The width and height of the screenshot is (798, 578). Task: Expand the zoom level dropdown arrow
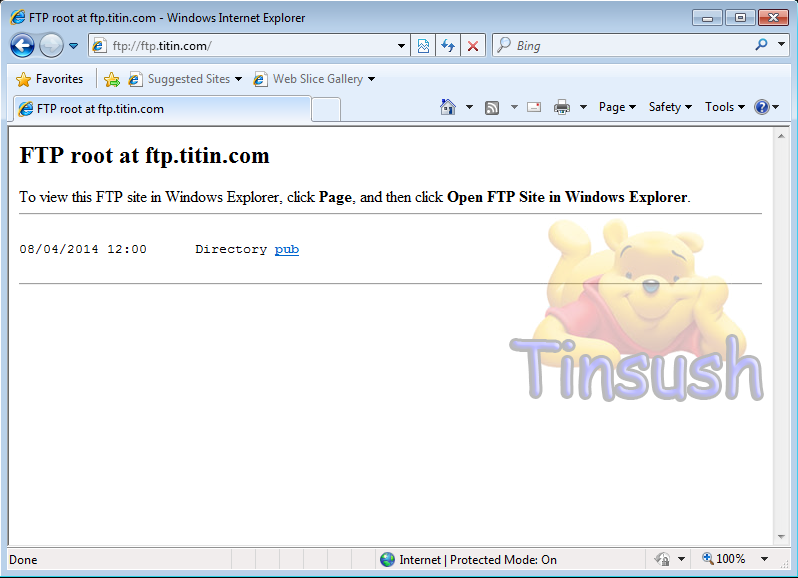pyautogui.click(x=764, y=559)
